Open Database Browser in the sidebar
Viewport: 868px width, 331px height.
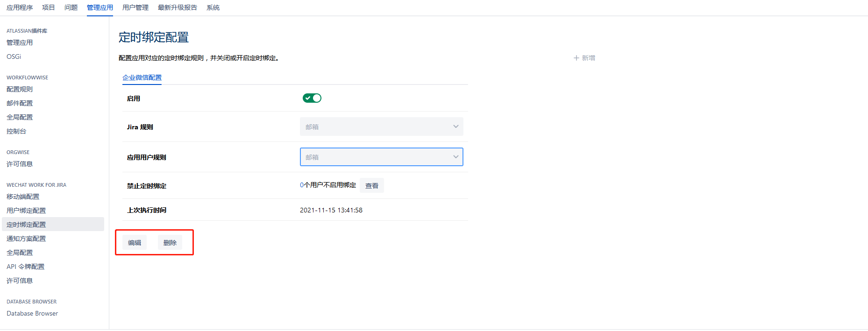point(32,313)
